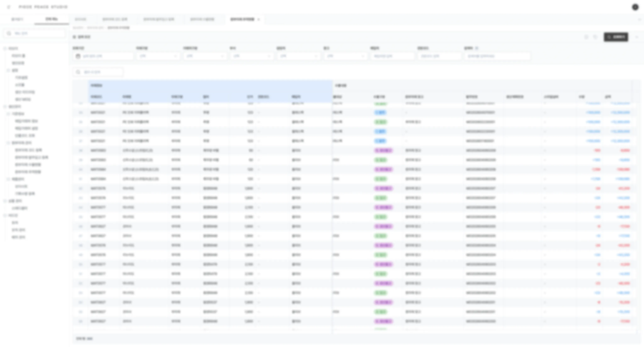Click the calendar icon in the date range field

tap(78, 56)
